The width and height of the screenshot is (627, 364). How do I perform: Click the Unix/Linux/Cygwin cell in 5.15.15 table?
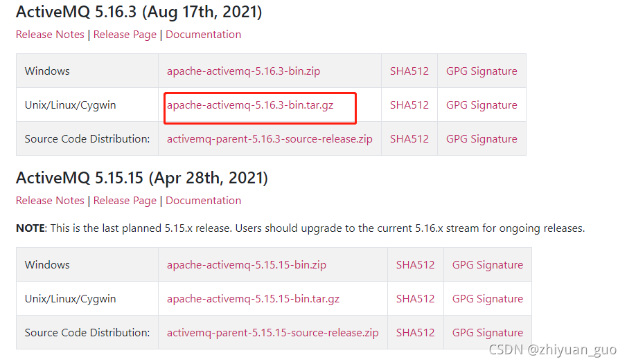87,299
